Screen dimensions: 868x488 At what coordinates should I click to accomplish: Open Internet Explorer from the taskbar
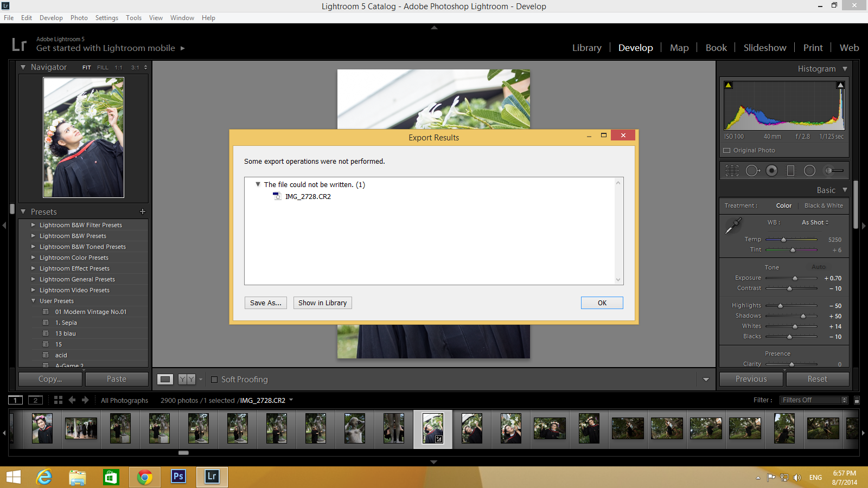(x=44, y=477)
